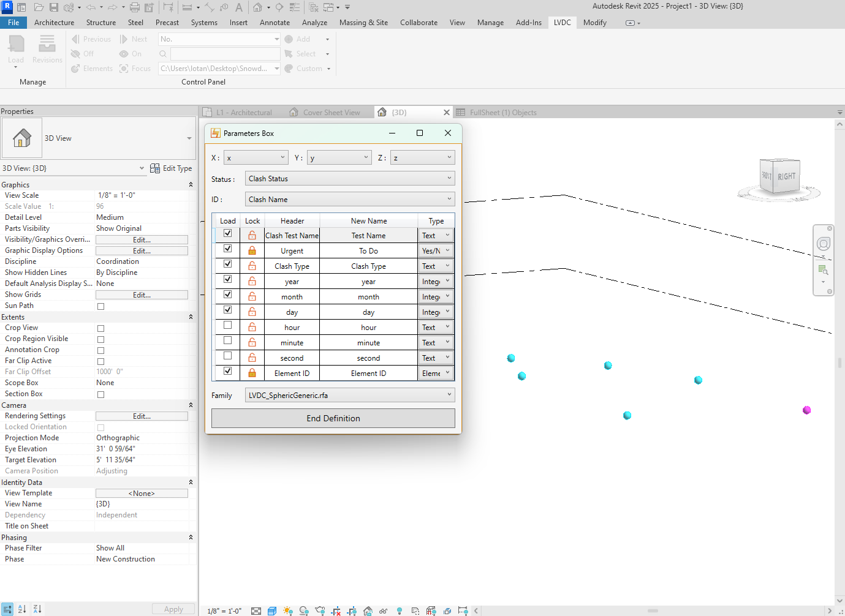Click the New Name cell 'To Do'
Viewport: 845px width, 616px height.
tap(368, 251)
